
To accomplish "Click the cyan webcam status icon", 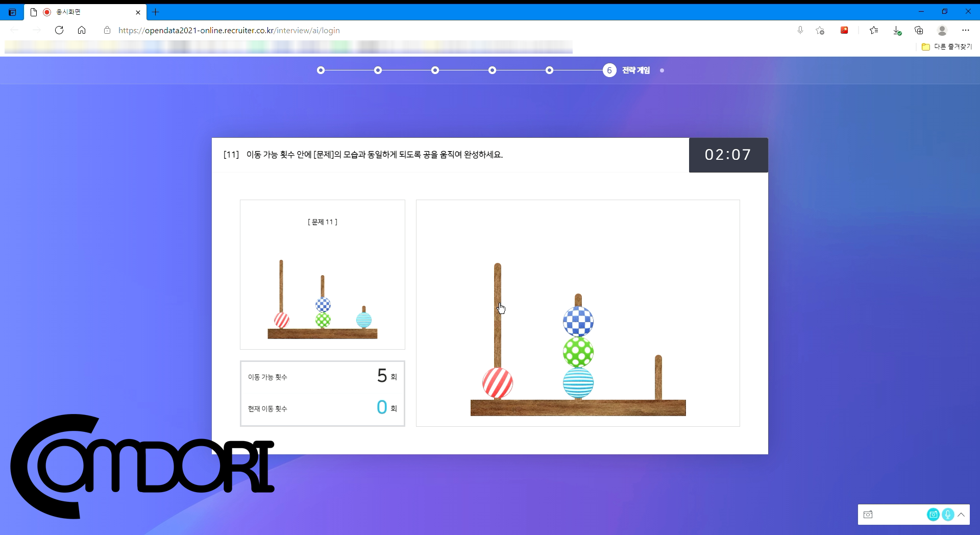I will tap(933, 515).
